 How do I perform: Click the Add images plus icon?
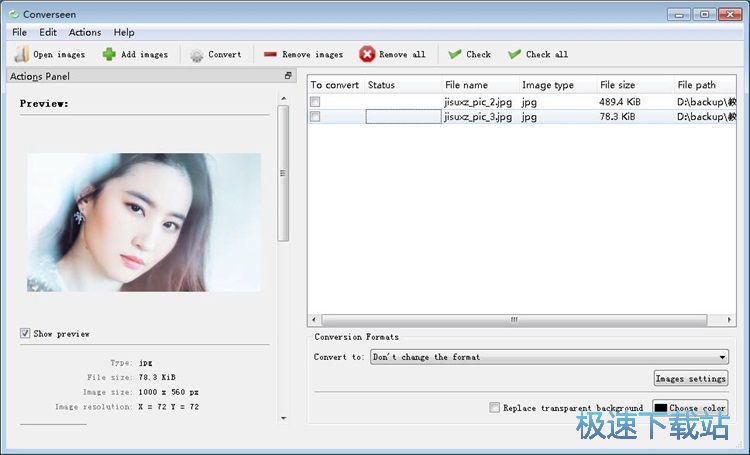point(108,55)
